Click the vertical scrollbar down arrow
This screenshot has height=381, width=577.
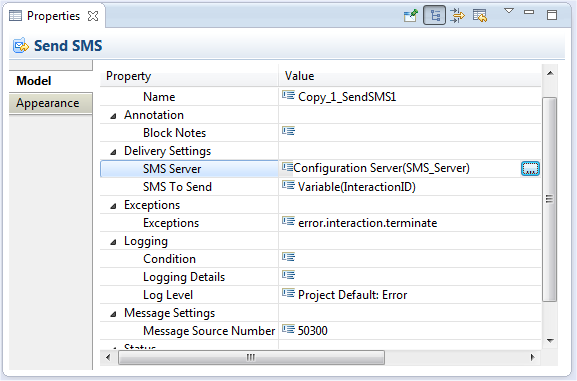coord(550,341)
